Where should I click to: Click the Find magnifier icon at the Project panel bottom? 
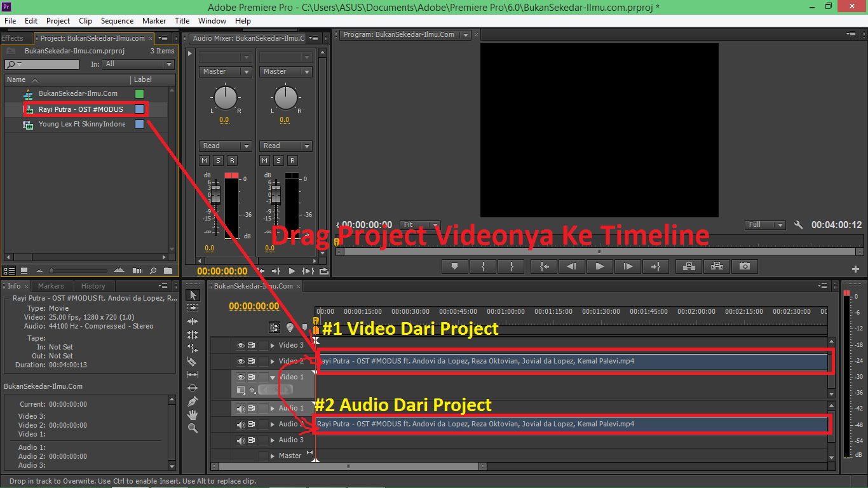pyautogui.click(x=153, y=271)
